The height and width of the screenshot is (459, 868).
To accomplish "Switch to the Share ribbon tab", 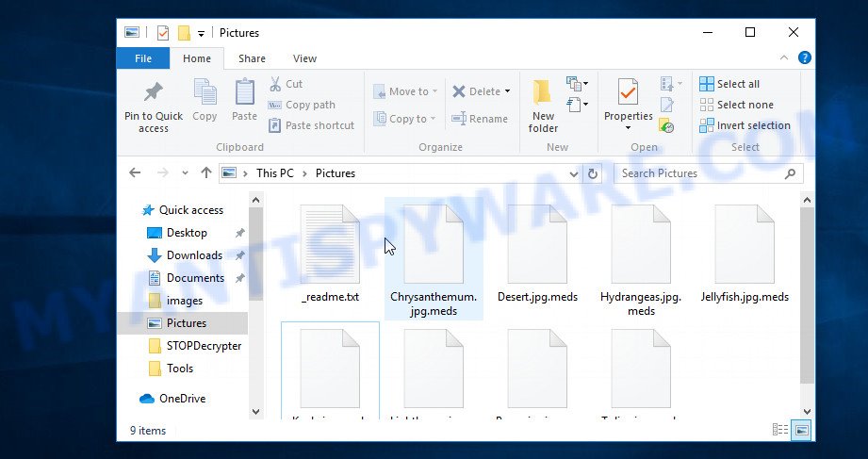I will tap(252, 58).
